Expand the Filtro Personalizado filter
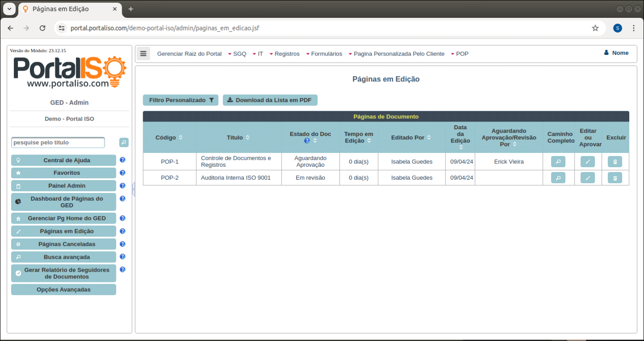The width and height of the screenshot is (644, 341). point(181,100)
